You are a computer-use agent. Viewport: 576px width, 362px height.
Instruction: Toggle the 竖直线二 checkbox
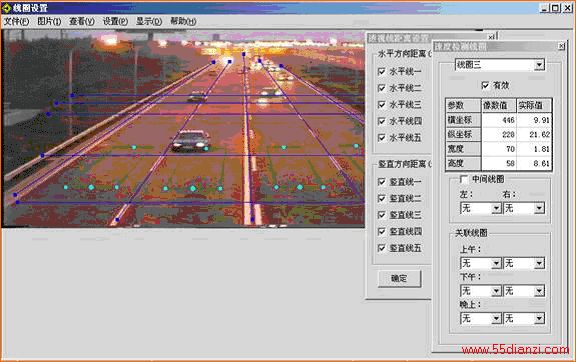[382, 198]
